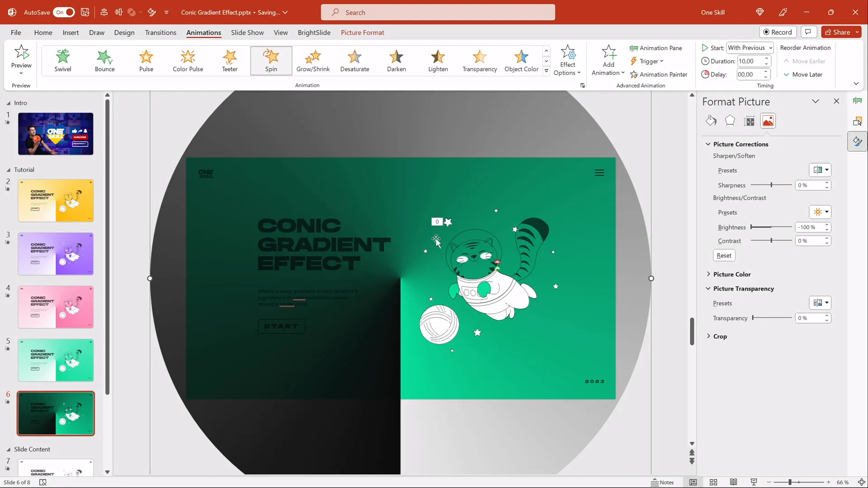The width and height of the screenshot is (868, 488).
Task: Toggle recording with the Record button
Action: pos(778,32)
